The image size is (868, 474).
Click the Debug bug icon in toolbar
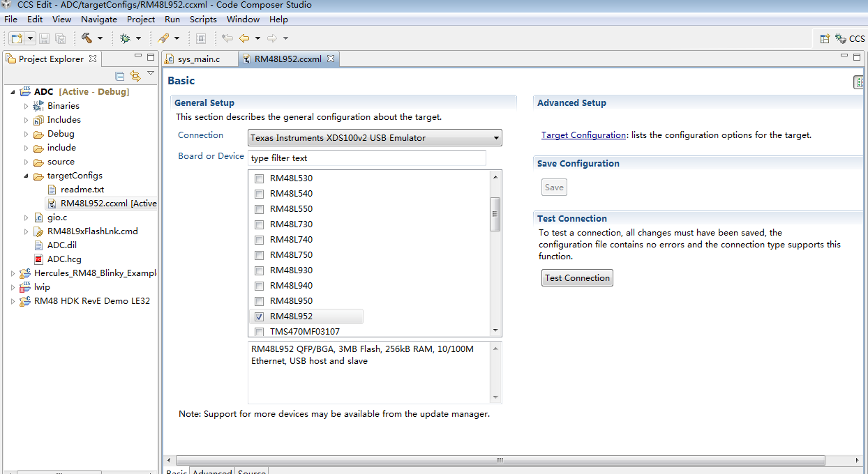pyautogui.click(x=125, y=38)
